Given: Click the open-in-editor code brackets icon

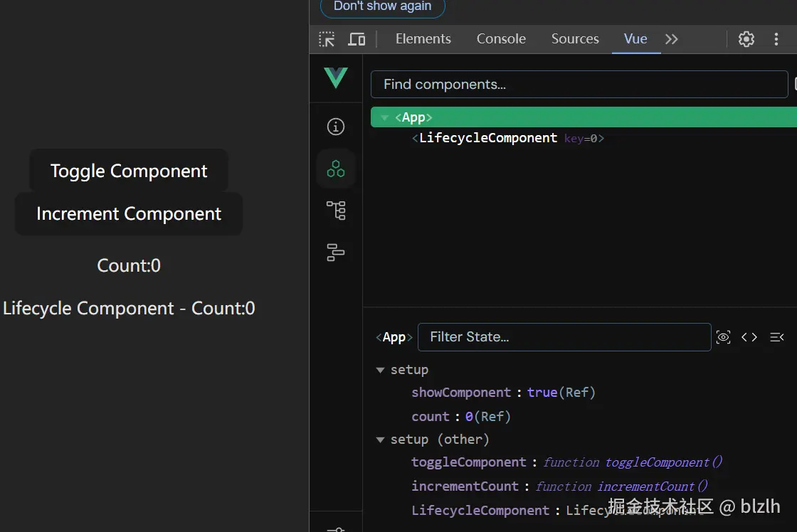Looking at the screenshot, I should [749, 337].
